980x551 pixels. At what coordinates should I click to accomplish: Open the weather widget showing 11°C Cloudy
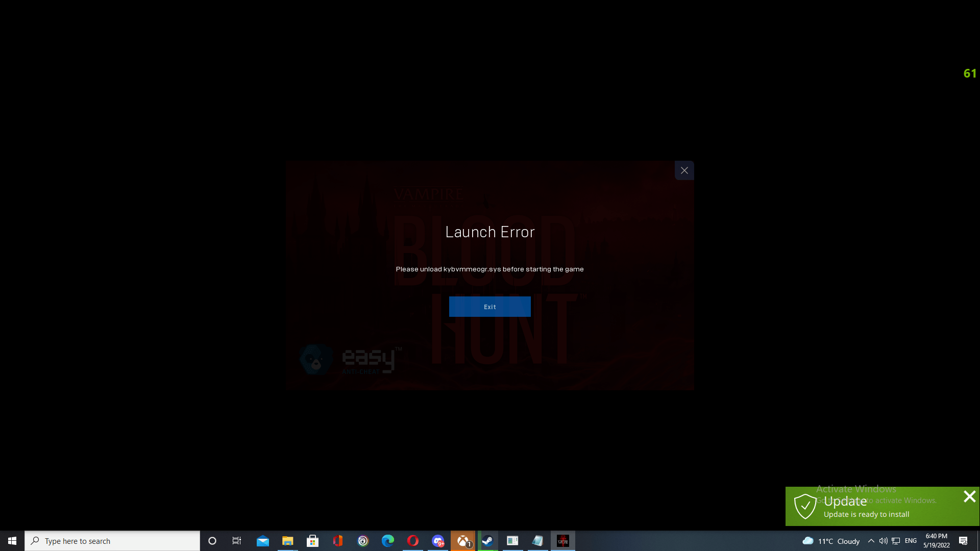(831, 541)
